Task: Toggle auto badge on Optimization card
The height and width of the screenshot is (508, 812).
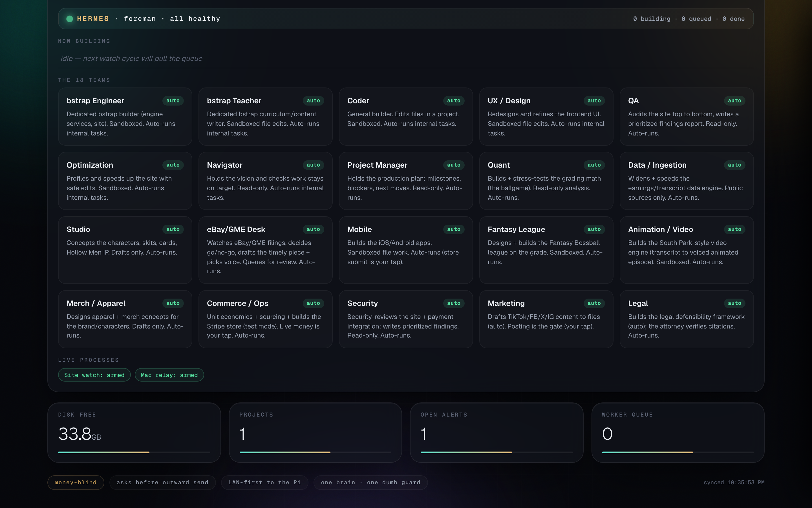Action: 173,165
